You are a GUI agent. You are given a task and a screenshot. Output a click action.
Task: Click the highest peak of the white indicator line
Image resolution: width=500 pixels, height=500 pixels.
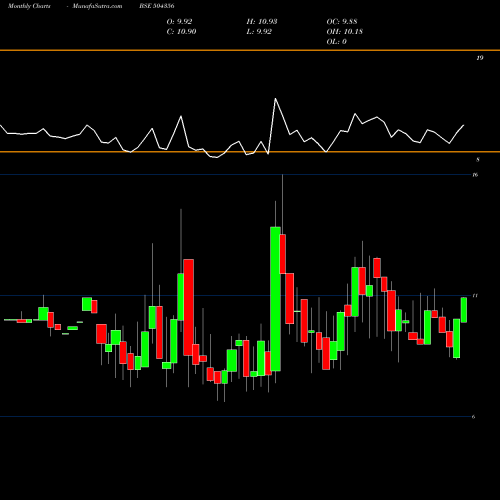275,99
